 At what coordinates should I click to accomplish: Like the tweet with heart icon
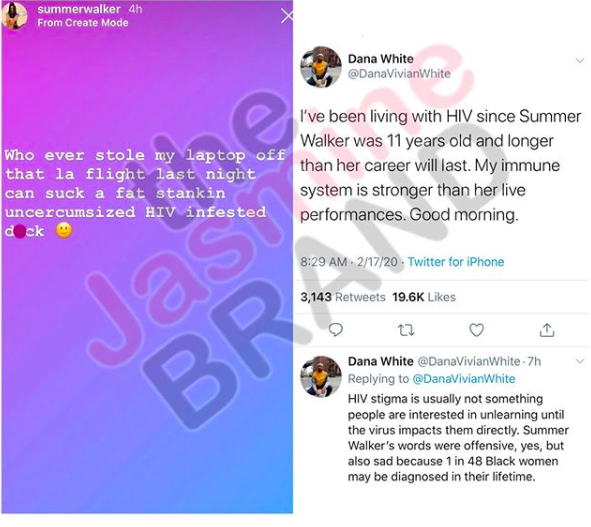coord(476,330)
